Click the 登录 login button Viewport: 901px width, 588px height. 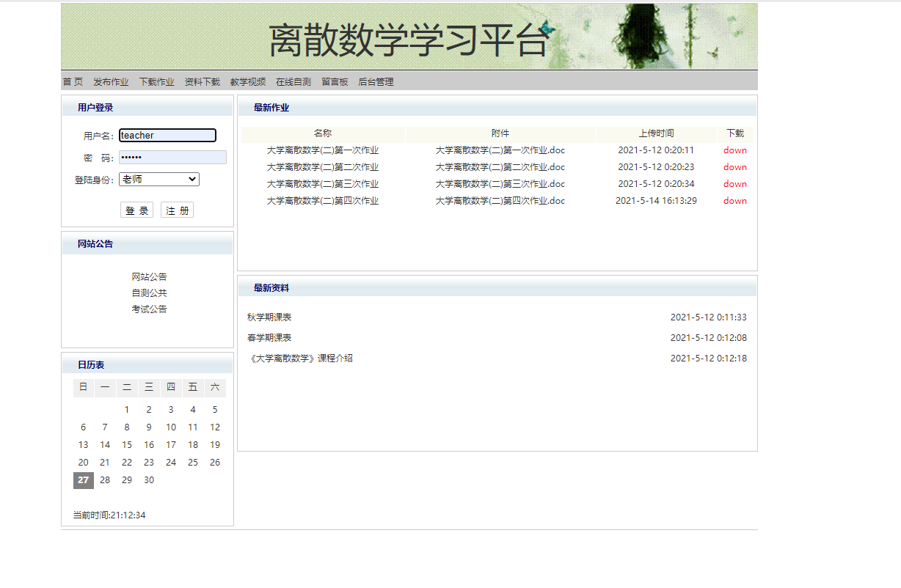tap(136, 209)
